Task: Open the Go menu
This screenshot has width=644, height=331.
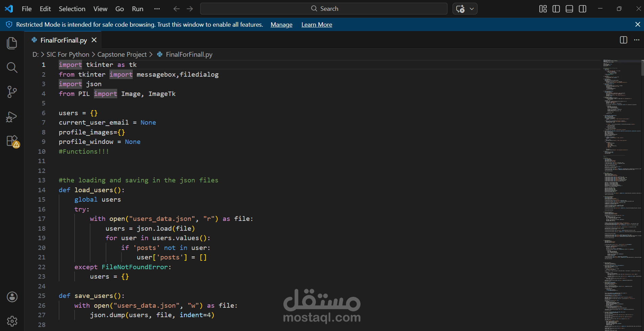Action: (120, 9)
